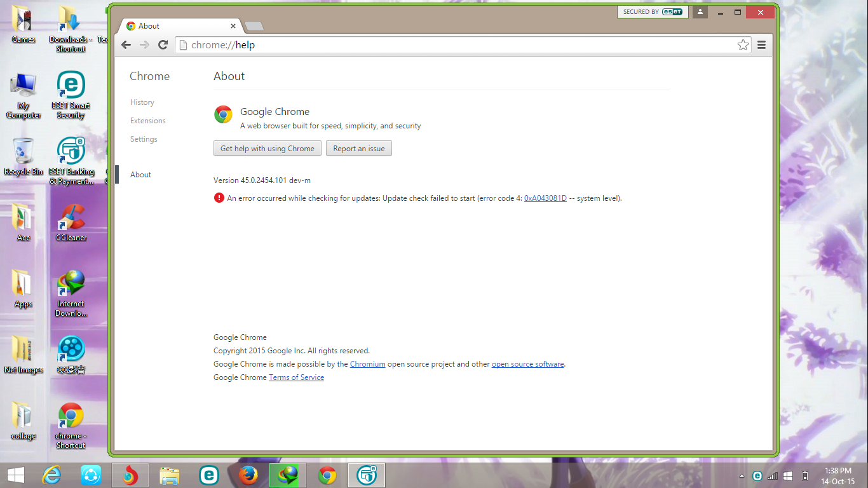
Task: Open the open source software link
Action: 527,364
